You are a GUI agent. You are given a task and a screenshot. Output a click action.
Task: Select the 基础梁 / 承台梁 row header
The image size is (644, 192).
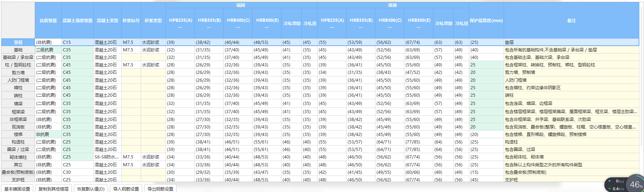pyautogui.click(x=18, y=57)
